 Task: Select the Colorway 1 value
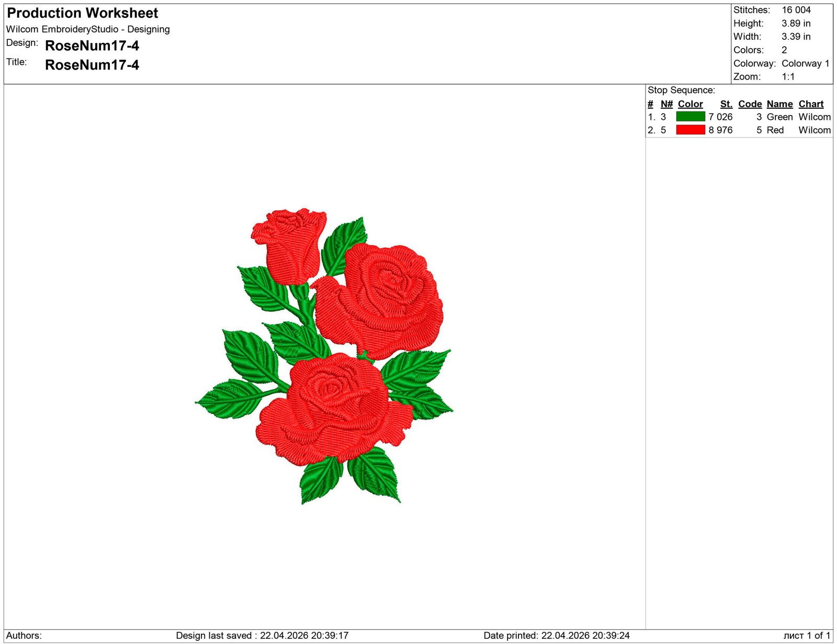tap(805, 63)
